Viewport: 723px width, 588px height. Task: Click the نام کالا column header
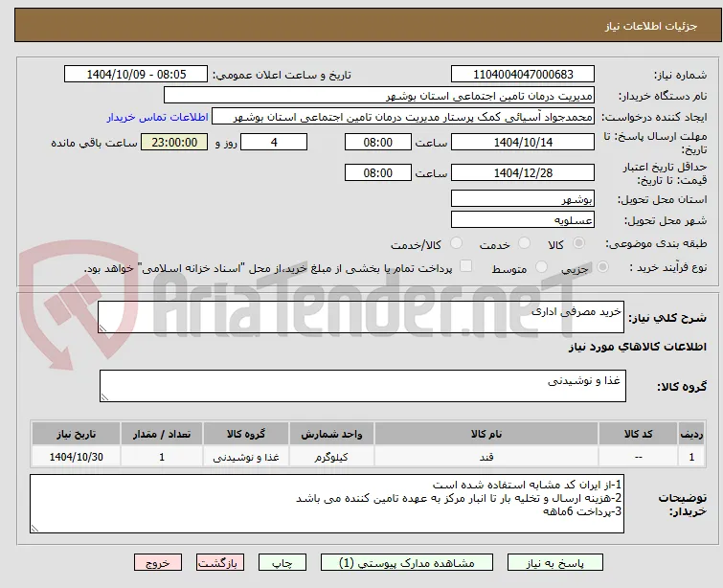click(486, 434)
